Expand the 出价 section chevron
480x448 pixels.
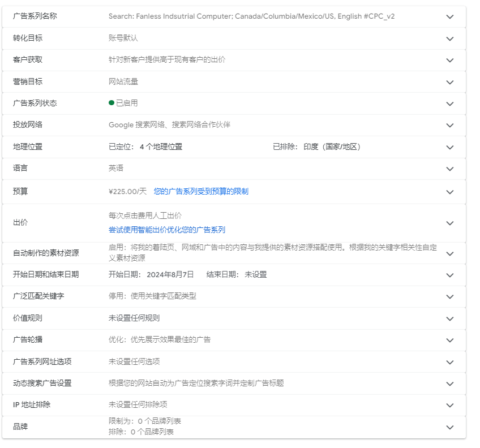click(x=450, y=223)
